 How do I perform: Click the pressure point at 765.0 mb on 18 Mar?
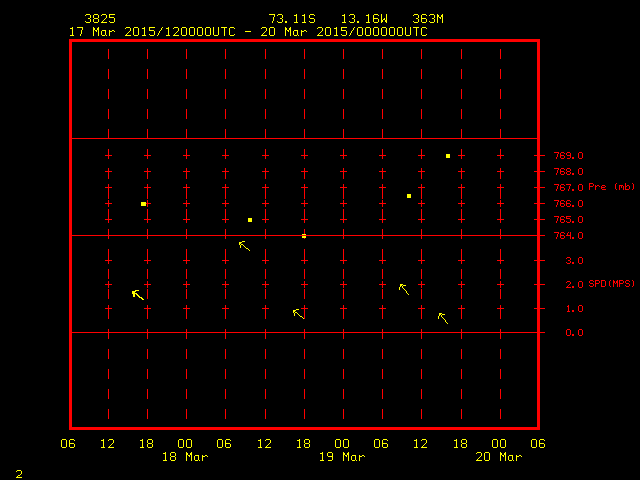250,220
